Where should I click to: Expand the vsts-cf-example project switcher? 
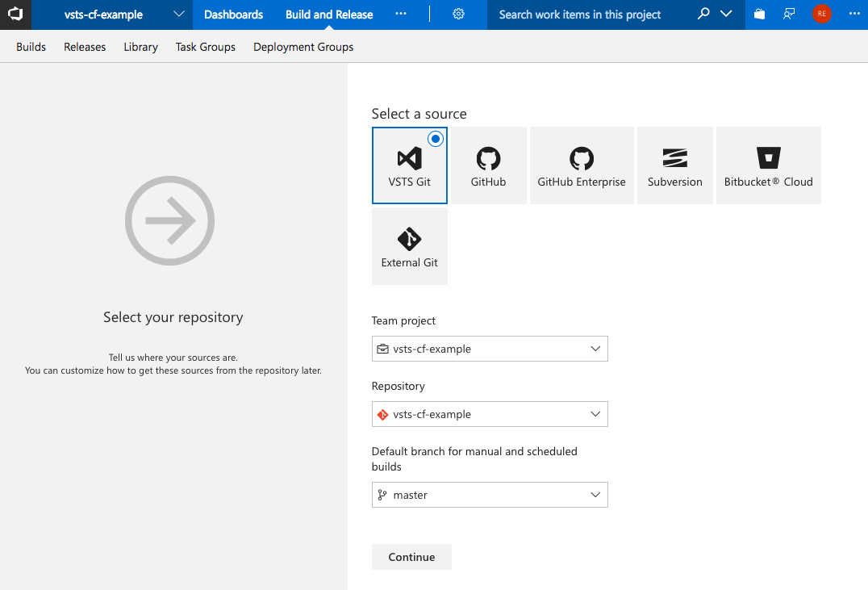pyautogui.click(x=178, y=15)
